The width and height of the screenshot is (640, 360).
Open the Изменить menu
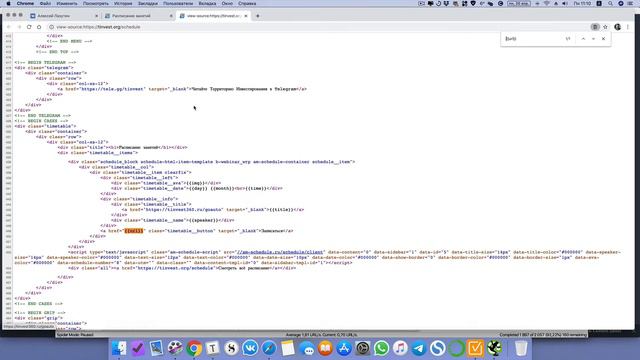click(x=67, y=3)
